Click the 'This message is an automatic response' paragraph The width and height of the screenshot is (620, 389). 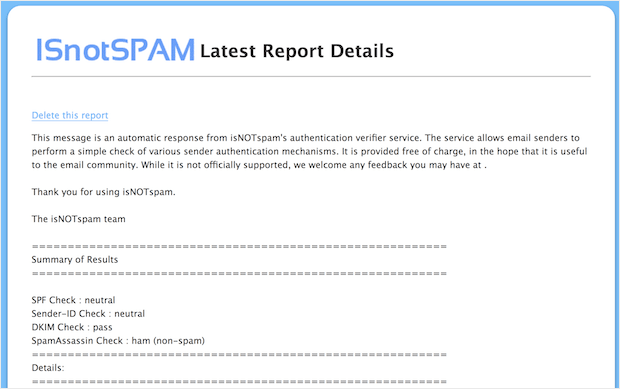[x=310, y=151]
